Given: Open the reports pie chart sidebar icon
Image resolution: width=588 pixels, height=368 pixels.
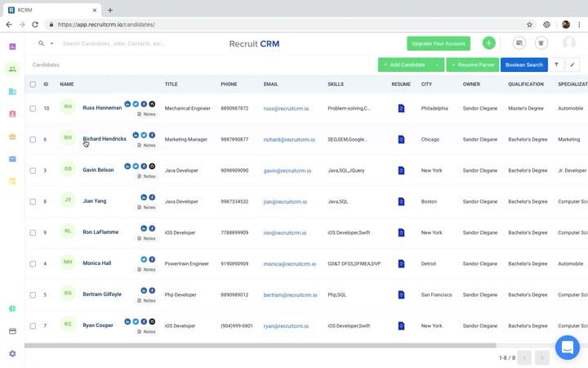Looking at the screenshot, I should [12, 308].
